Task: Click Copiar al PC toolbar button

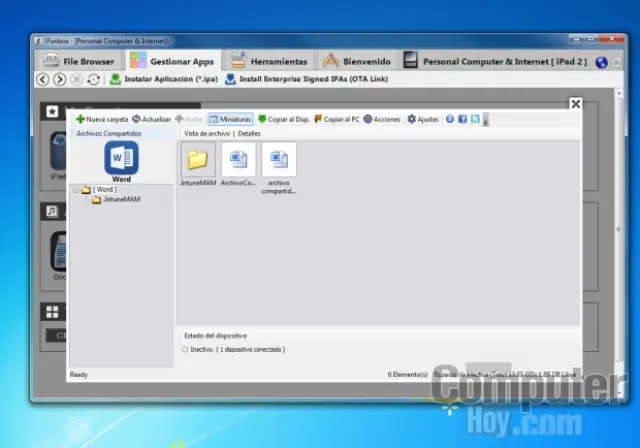Action: (x=337, y=119)
